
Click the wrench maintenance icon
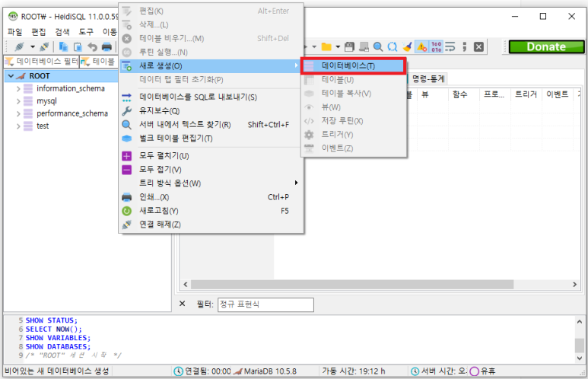coord(127,111)
